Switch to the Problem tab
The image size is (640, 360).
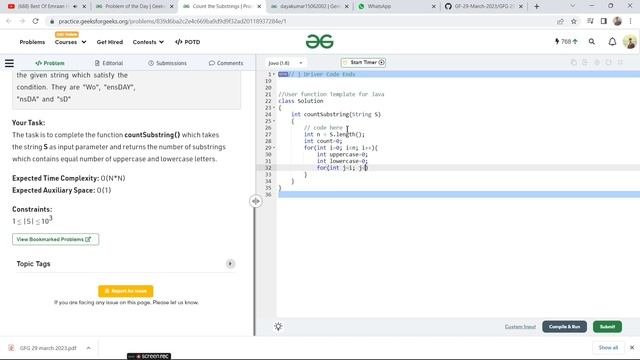pyautogui.click(x=50, y=63)
